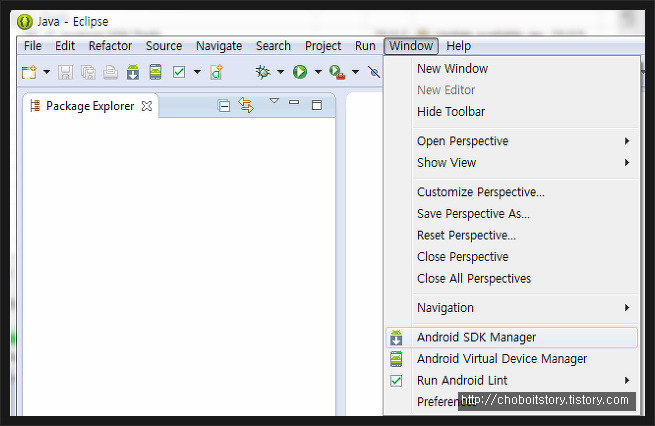This screenshot has width=655, height=426.
Task: Open Android SDK Manager from toolbar icon
Action: 133,72
